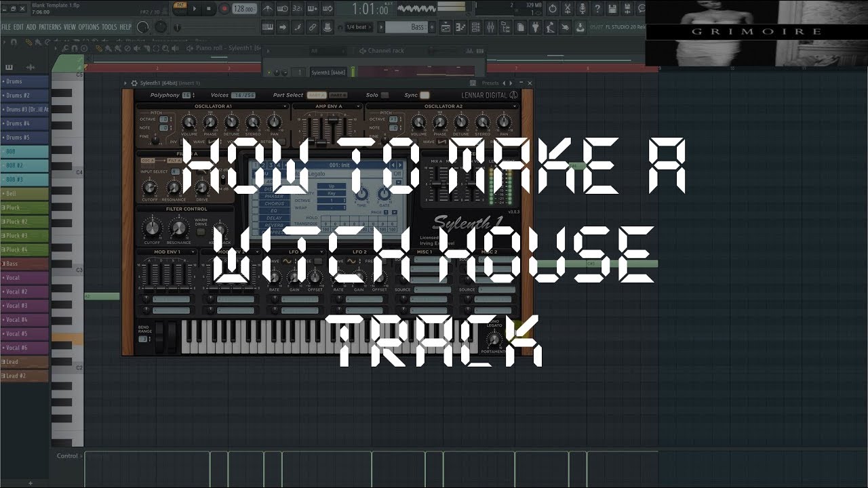This screenshot has height=488, width=868.
Task: Toggle Oscillator A1 Retrig switch
Action: coord(281,142)
